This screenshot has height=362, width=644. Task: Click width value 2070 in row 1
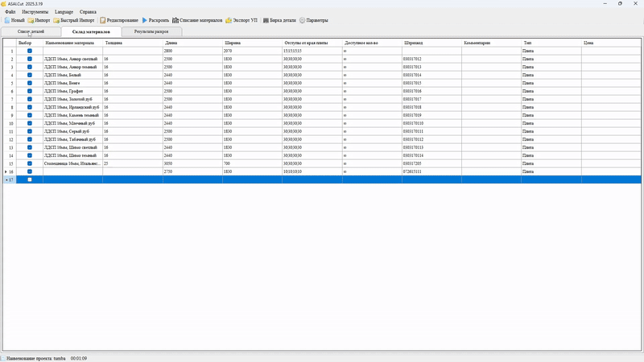(x=252, y=51)
